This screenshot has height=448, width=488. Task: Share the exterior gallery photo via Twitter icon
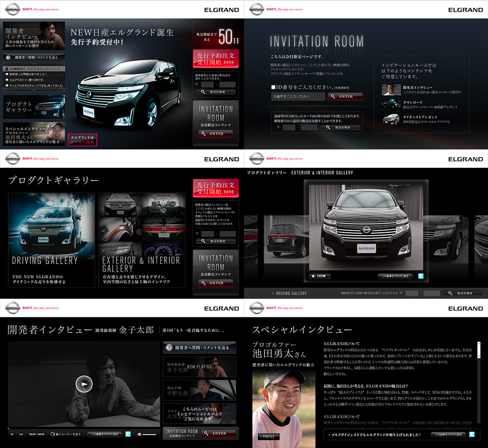[x=421, y=276]
